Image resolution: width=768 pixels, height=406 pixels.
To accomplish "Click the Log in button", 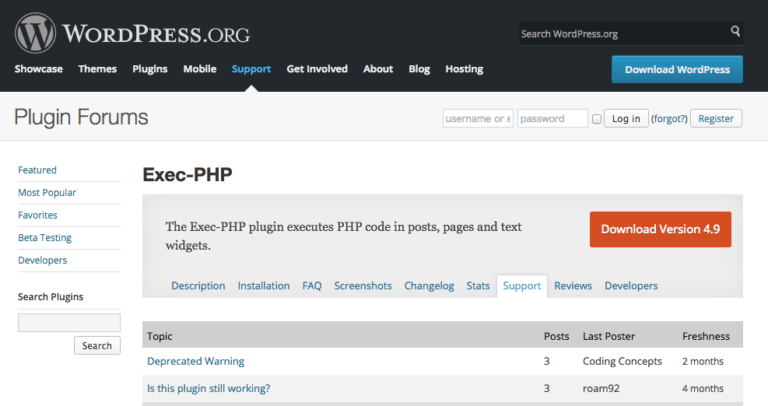I will pyautogui.click(x=626, y=119).
